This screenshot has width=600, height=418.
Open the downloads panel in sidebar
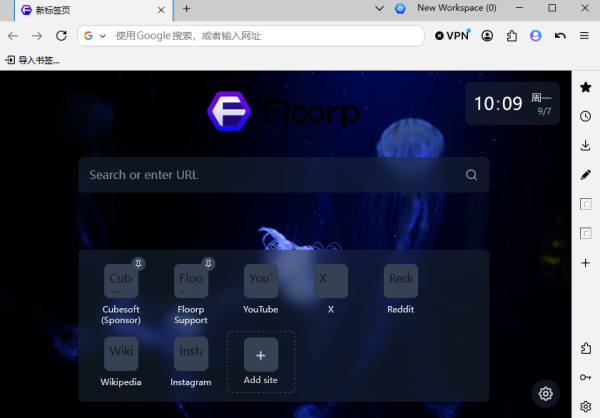click(x=585, y=145)
